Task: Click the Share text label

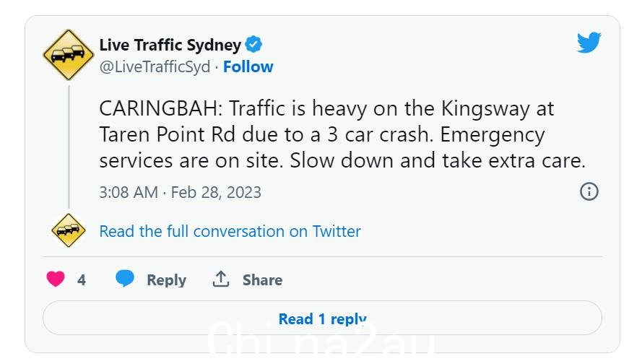Action: (262, 280)
